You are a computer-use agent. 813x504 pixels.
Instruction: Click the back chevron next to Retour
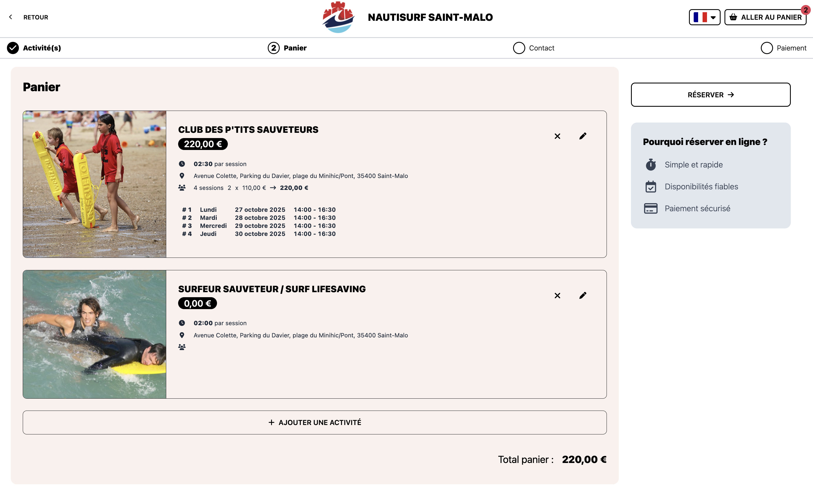(11, 17)
